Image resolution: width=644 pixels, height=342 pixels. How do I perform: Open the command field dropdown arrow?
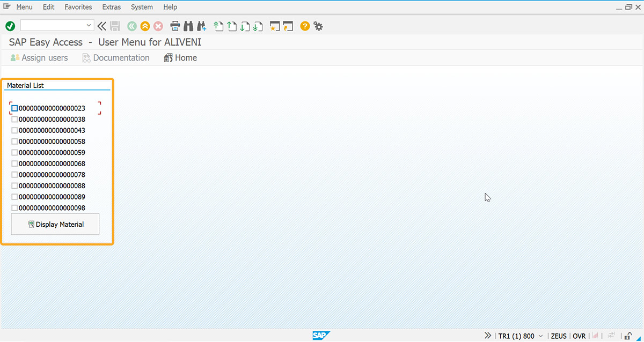[x=89, y=26]
